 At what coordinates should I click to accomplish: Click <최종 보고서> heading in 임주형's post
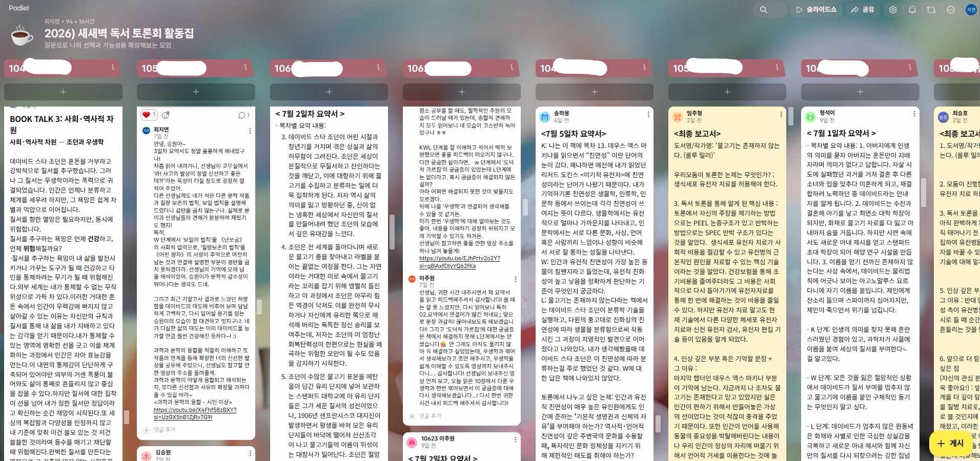point(697,134)
